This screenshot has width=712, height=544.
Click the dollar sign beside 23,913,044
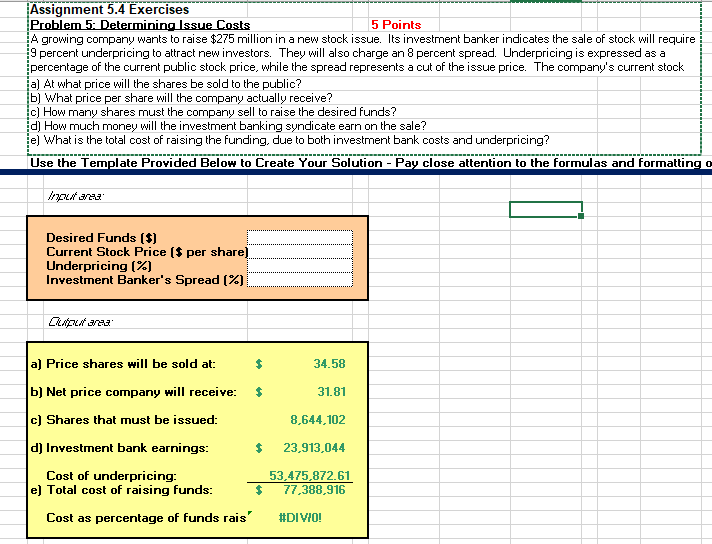tap(259, 448)
